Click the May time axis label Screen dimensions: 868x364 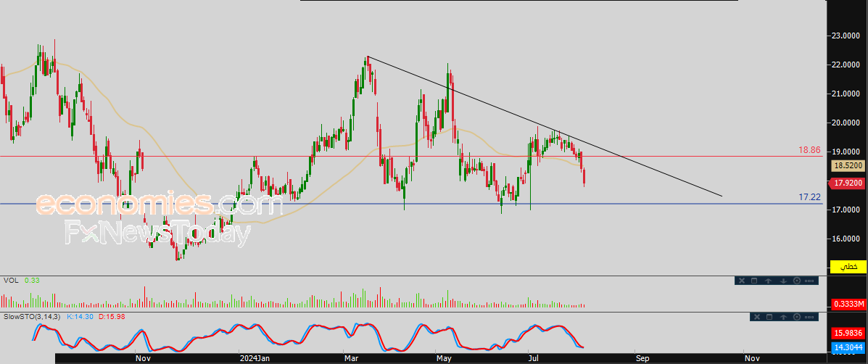(444, 358)
